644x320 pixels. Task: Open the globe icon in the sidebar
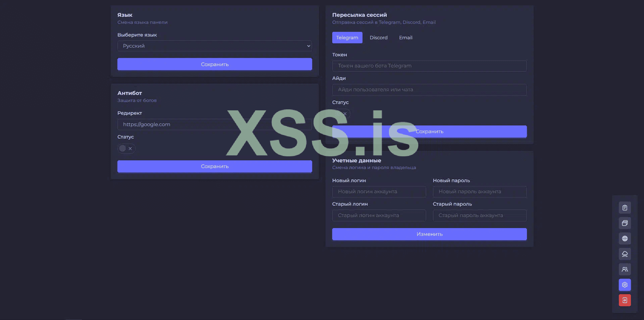pyautogui.click(x=625, y=238)
